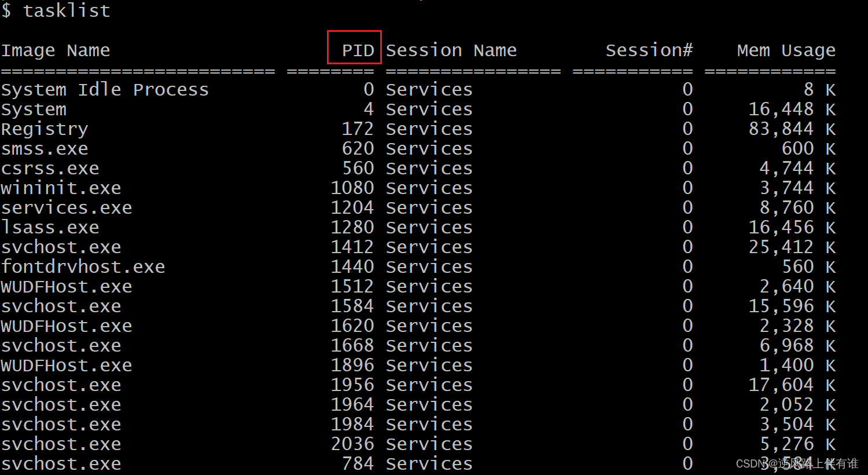This screenshot has width=868, height=475.
Task: Click the csrss.exe process name
Action: [x=50, y=169]
